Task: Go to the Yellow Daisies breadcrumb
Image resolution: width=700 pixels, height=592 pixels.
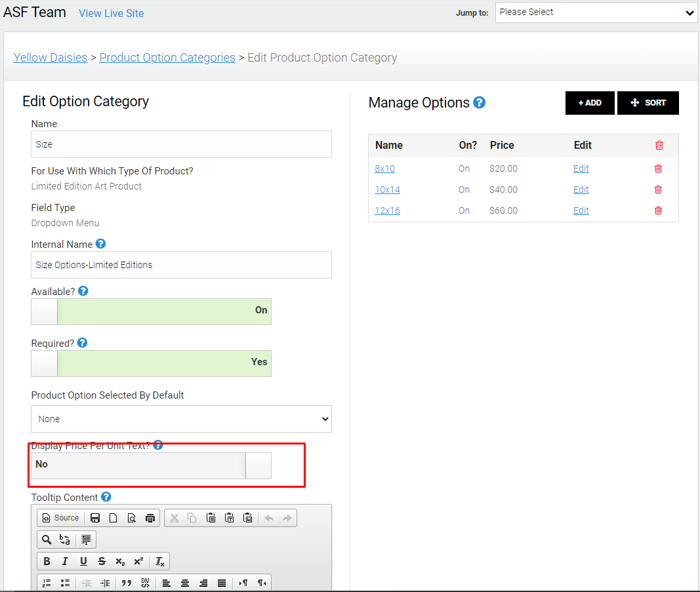Action: 51,58
